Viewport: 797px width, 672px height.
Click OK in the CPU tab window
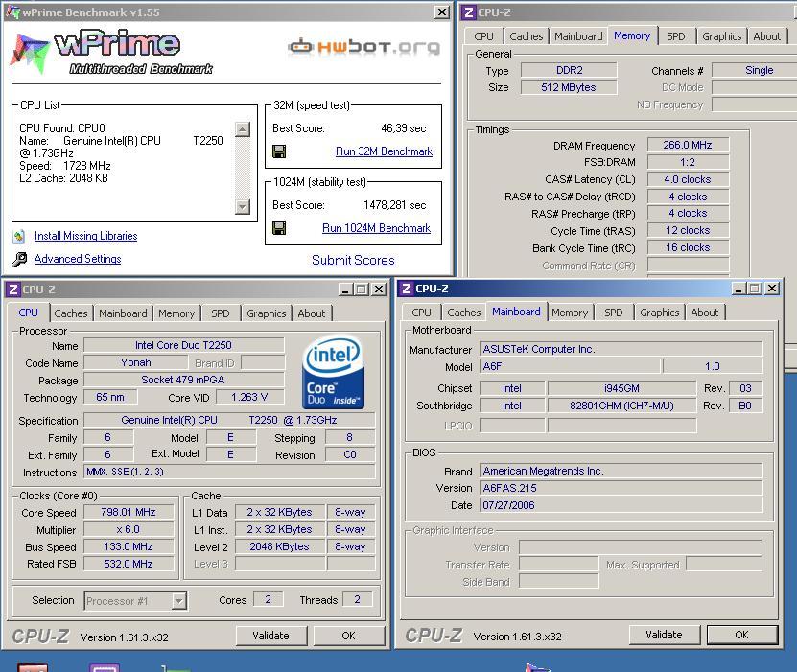coord(349,636)
